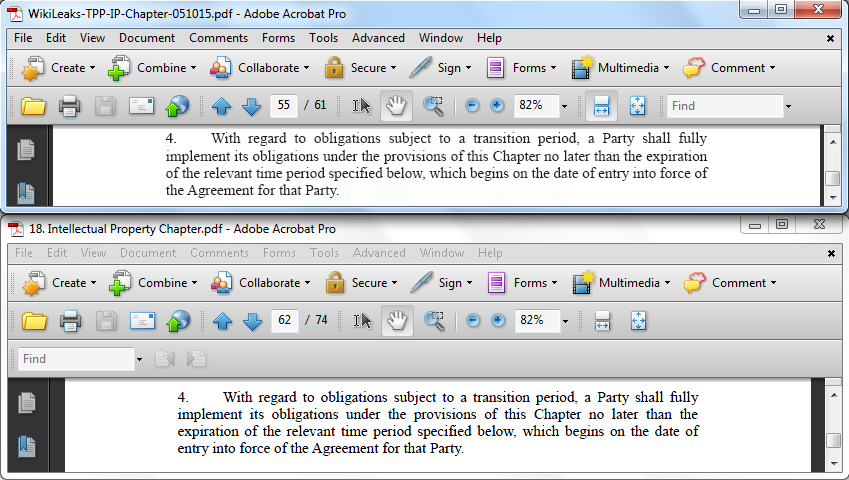Click the page number field showing 55

pos(284,106)
